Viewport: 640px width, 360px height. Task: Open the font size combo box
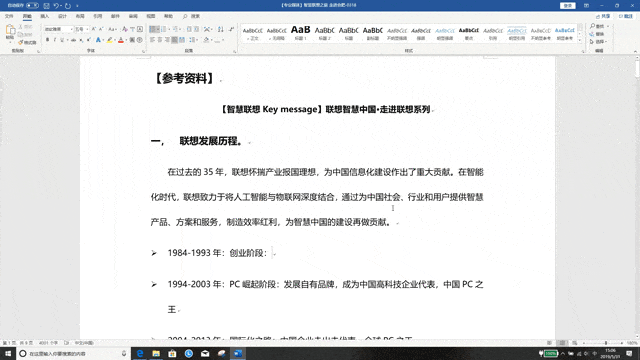tap(82, 29)
